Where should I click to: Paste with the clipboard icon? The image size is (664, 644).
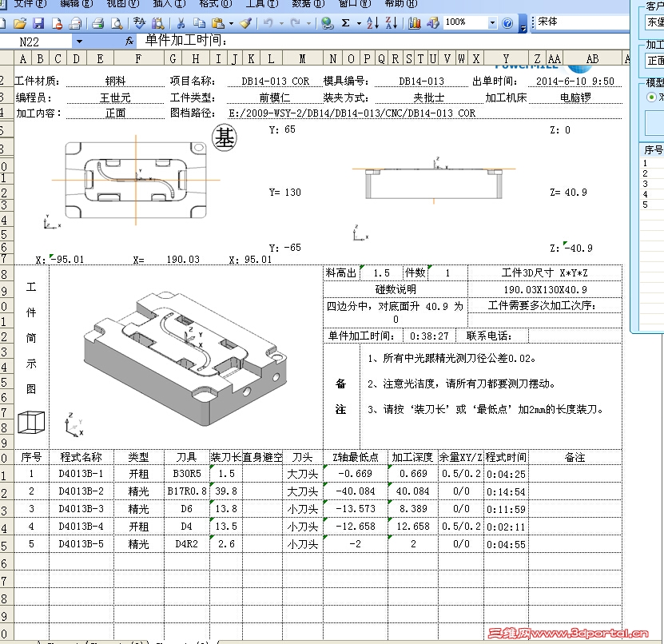click(217, 23)
